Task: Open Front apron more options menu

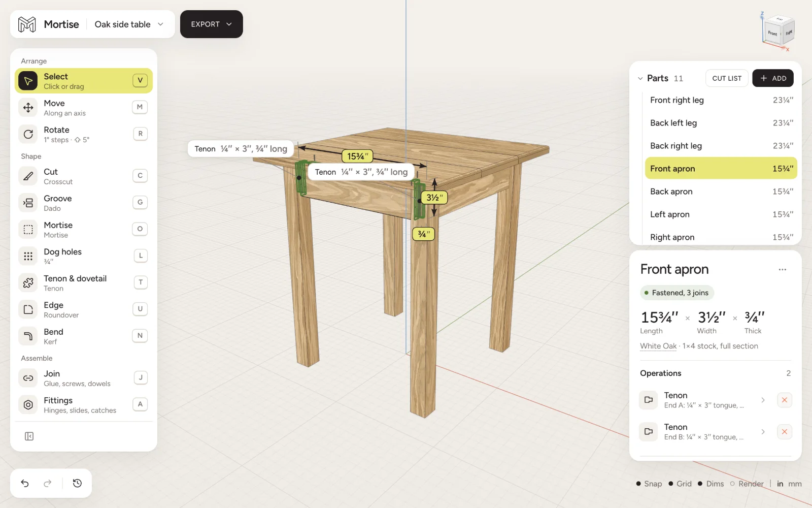Action: pyautogui.click(x=783, y=270)
